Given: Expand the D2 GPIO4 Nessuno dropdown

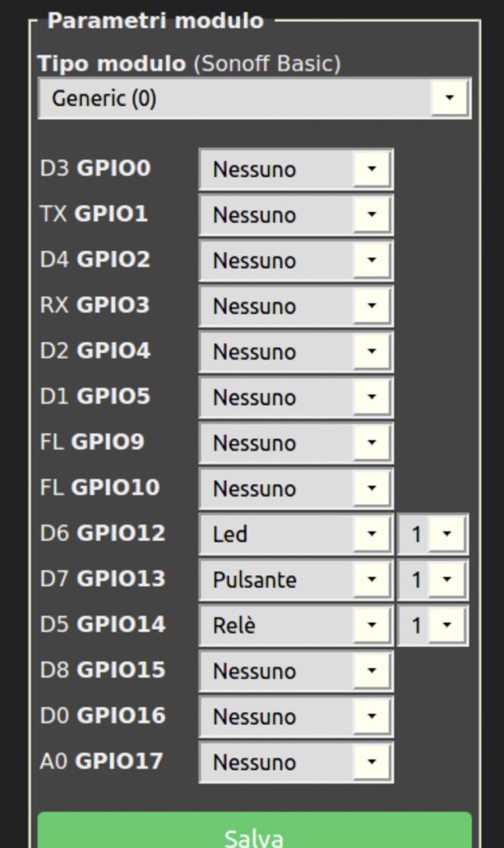Looking at the screenshot, I should [x=295, y=352].
